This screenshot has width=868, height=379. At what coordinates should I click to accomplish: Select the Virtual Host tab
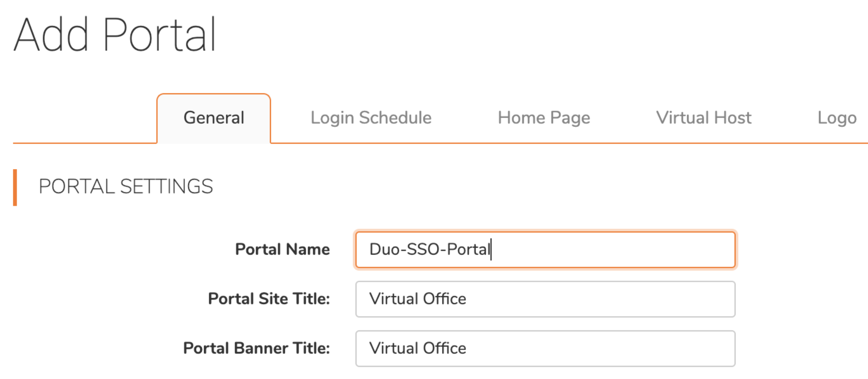pyautogui.click(x=703, y=118)
